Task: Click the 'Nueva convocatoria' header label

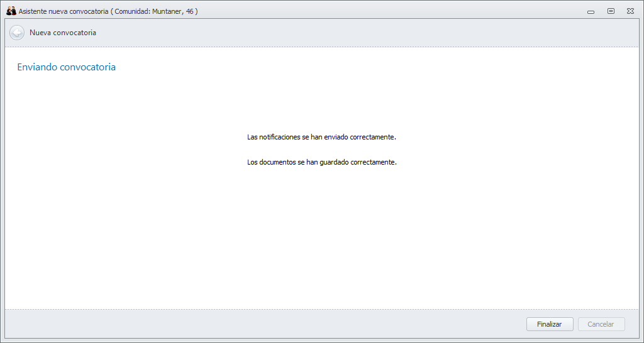Action: click(x=63, y=33)
